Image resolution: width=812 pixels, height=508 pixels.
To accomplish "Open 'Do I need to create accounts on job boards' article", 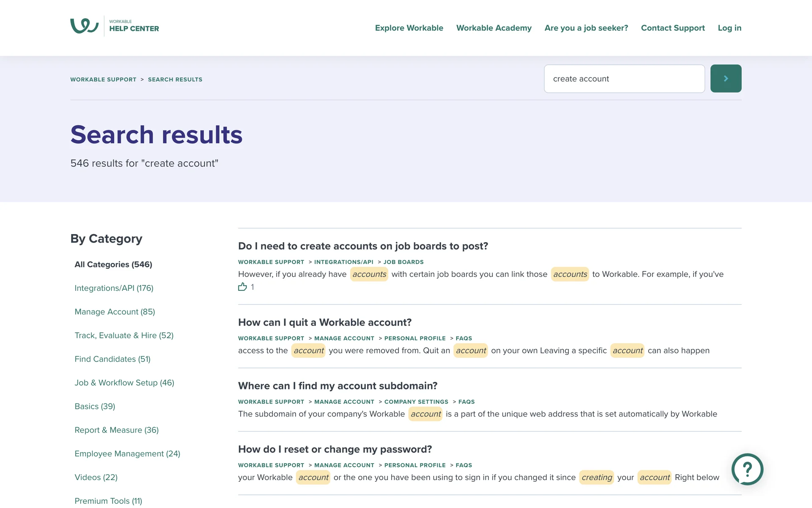I will coord(363,246).
